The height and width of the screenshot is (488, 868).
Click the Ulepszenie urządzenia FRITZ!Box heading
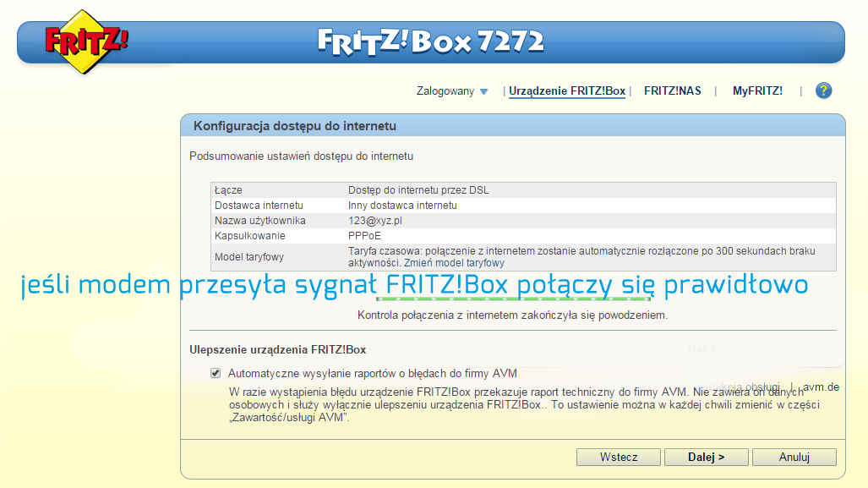(278, 349)
